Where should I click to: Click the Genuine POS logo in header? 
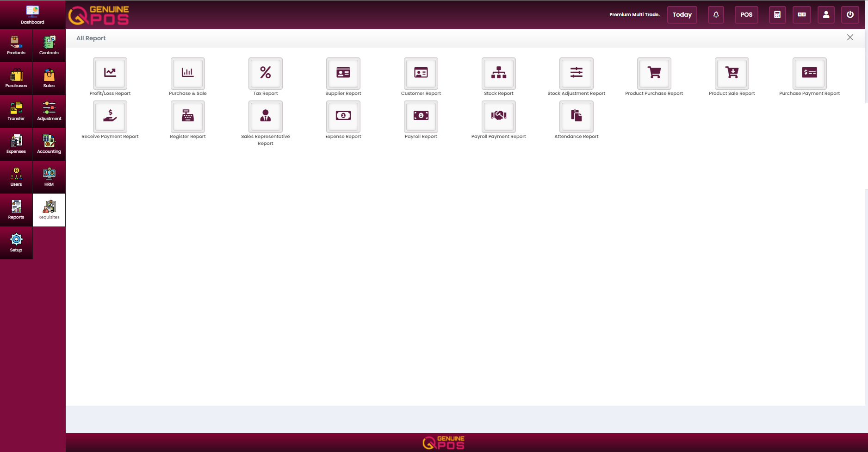click(x=99, y=15)
